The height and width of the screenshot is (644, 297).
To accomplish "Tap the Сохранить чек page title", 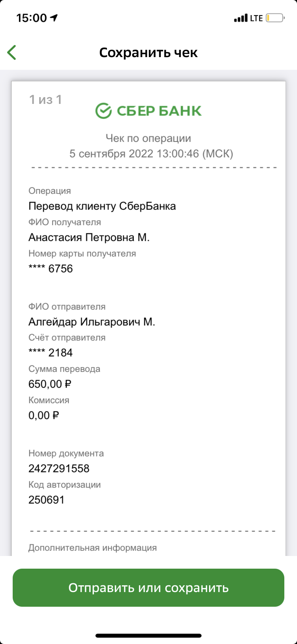I will coord(148,52).
